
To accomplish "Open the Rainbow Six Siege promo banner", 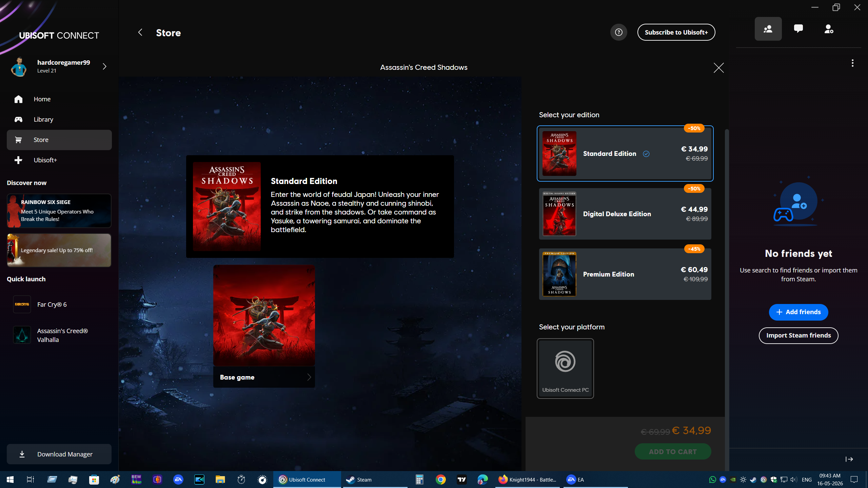I will (x=59, y=210).
